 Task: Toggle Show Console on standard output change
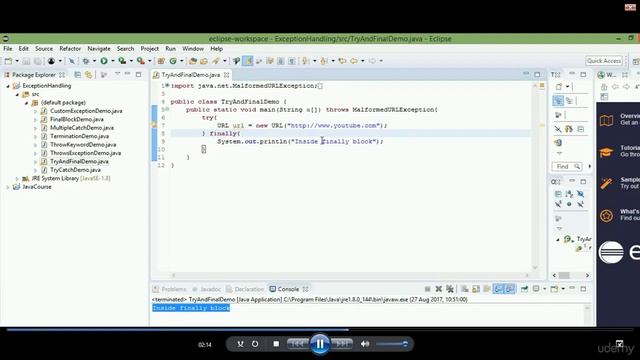[x=498, y=289]
